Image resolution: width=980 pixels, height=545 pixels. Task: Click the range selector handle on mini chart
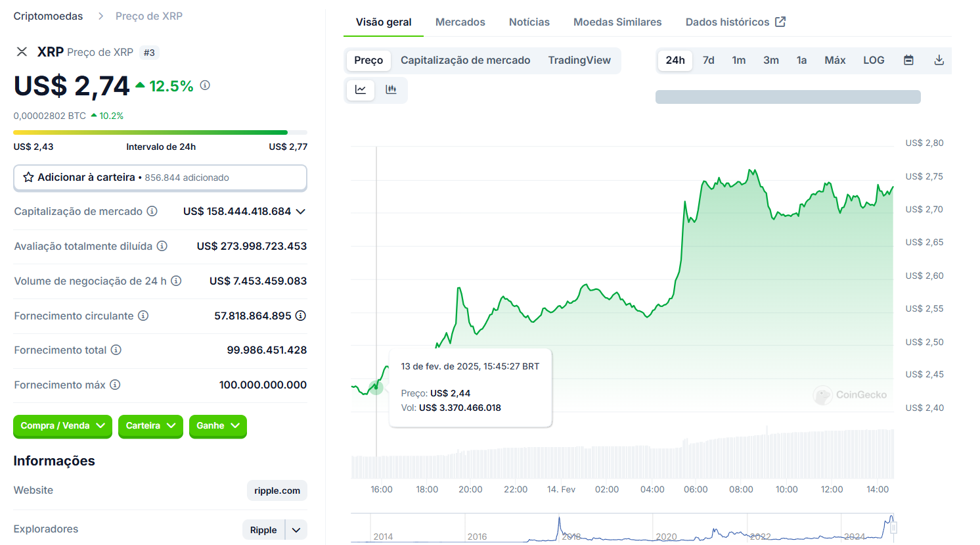tap(893, 527)
